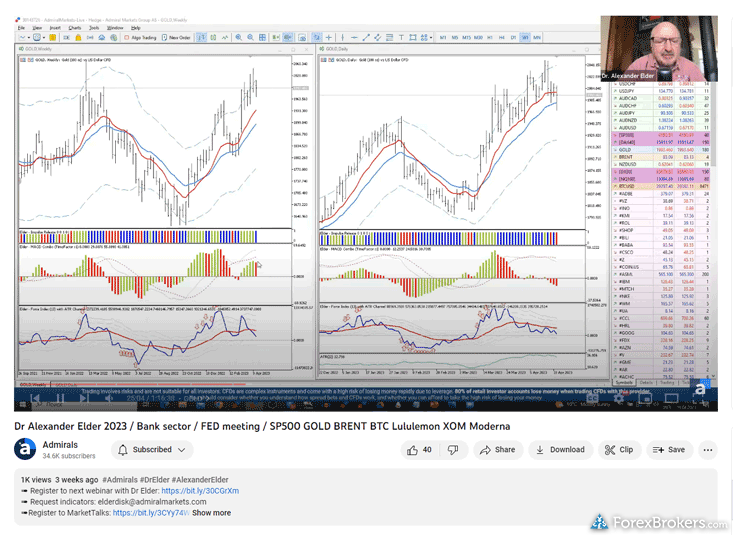This screenshot has height=535, width=733.
Task: Share the video
Action: pos(498,450)
